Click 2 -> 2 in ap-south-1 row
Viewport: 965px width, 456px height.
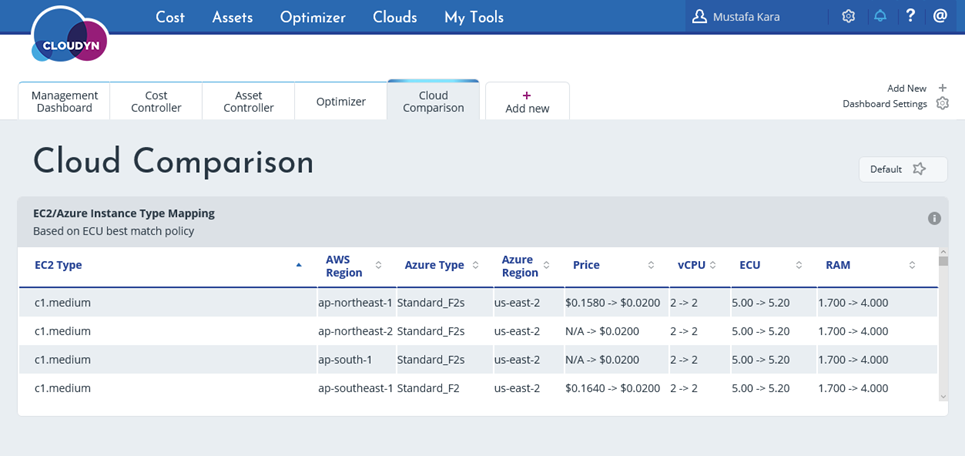(684, 359)
